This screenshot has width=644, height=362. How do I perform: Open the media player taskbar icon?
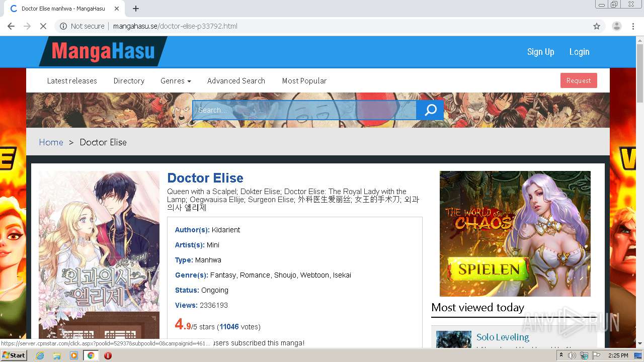pos(74,355)
